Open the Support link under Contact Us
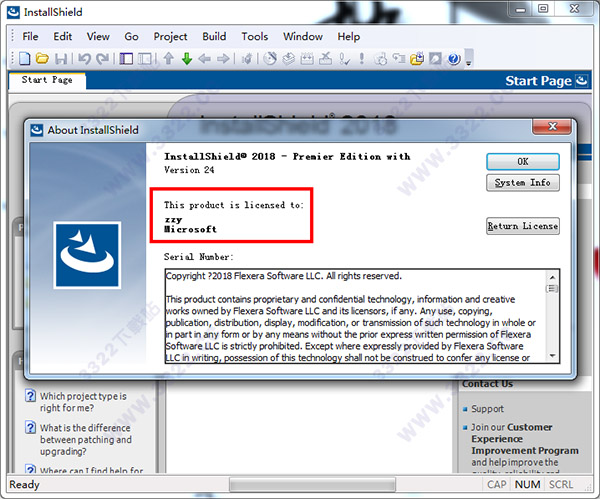The height and width of the screenshot is (499, 600). pyautogui.click(x=487, y=409)
